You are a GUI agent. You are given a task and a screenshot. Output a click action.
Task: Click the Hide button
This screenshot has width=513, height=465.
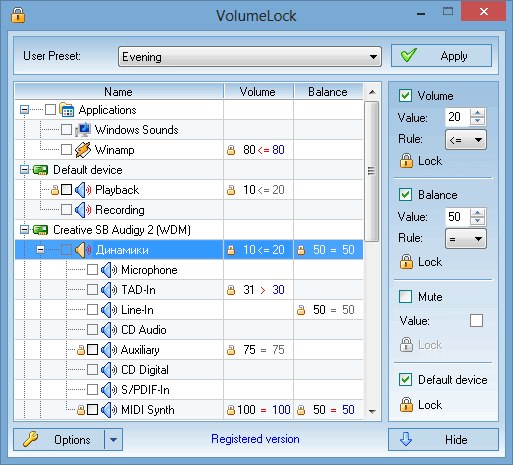click(x=443, y=440)
